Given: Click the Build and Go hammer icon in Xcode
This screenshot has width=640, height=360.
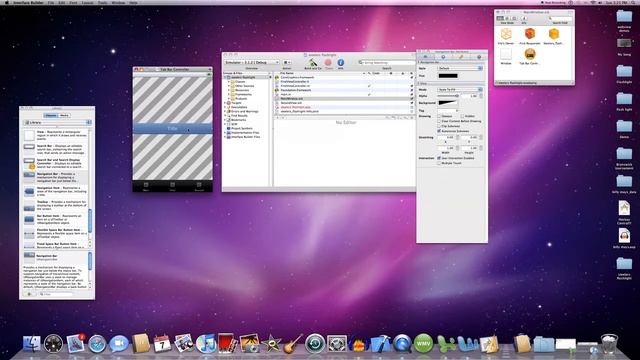Looking at the screenshot, I should [313, 62].
